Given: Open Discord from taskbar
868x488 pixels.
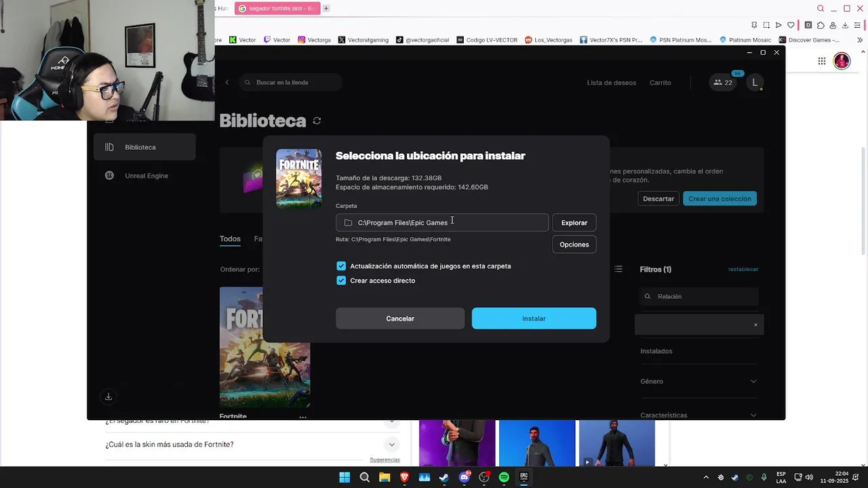Looking at the screenshot, I should click(464, 477).
